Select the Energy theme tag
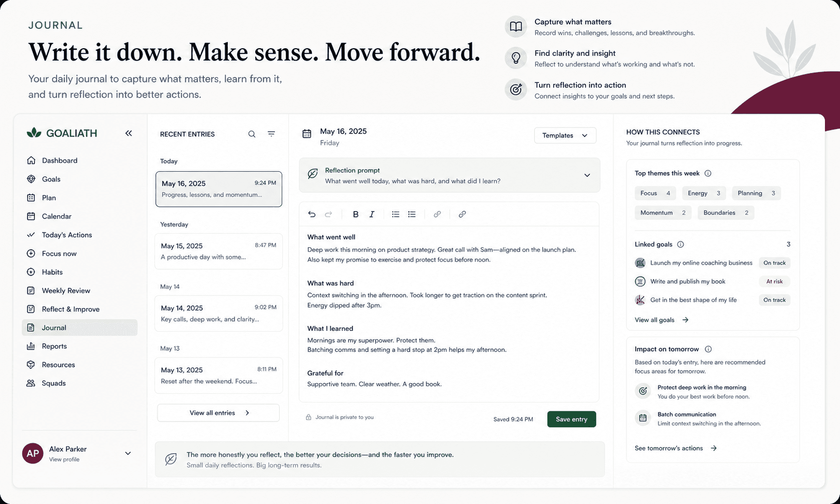 704,193
